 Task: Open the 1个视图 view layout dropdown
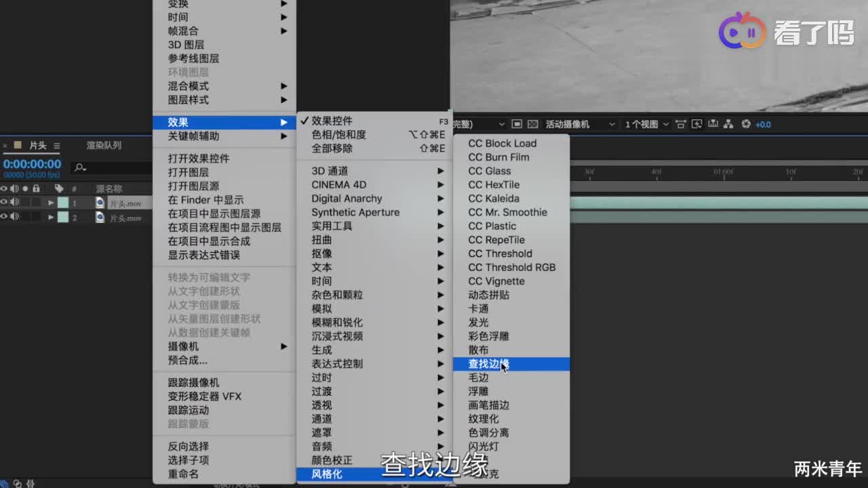[640, 124]
